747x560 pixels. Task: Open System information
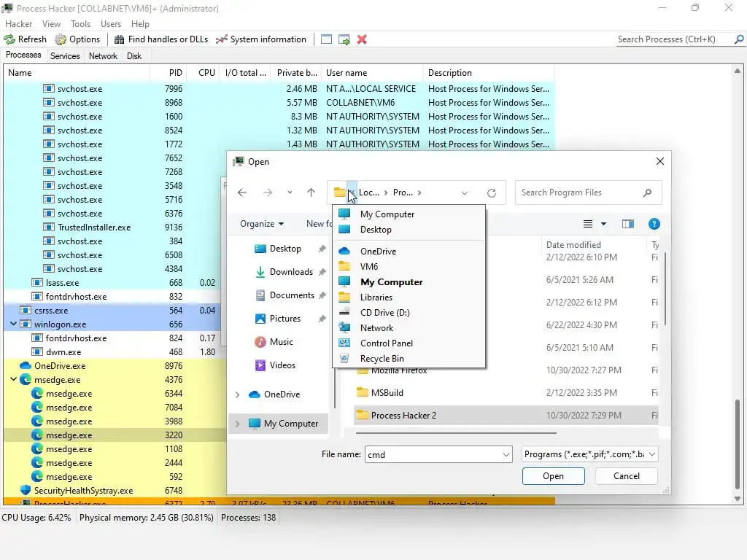coord(260,39)
